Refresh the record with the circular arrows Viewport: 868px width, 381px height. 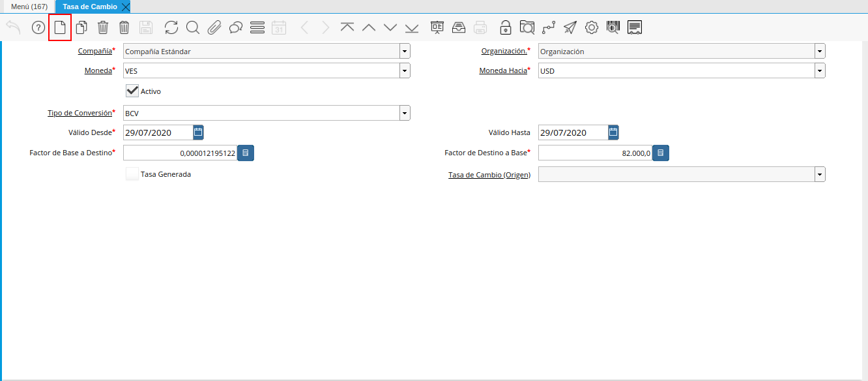point(171,27)
